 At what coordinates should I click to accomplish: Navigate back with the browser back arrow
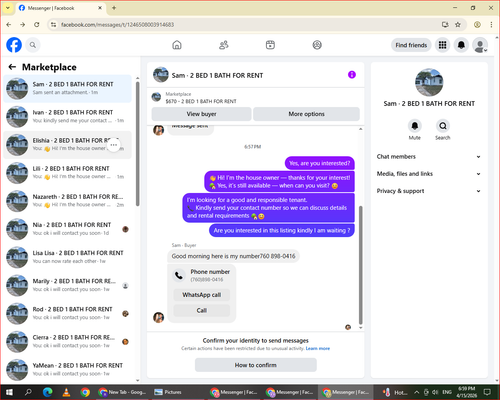click(9, 25)
